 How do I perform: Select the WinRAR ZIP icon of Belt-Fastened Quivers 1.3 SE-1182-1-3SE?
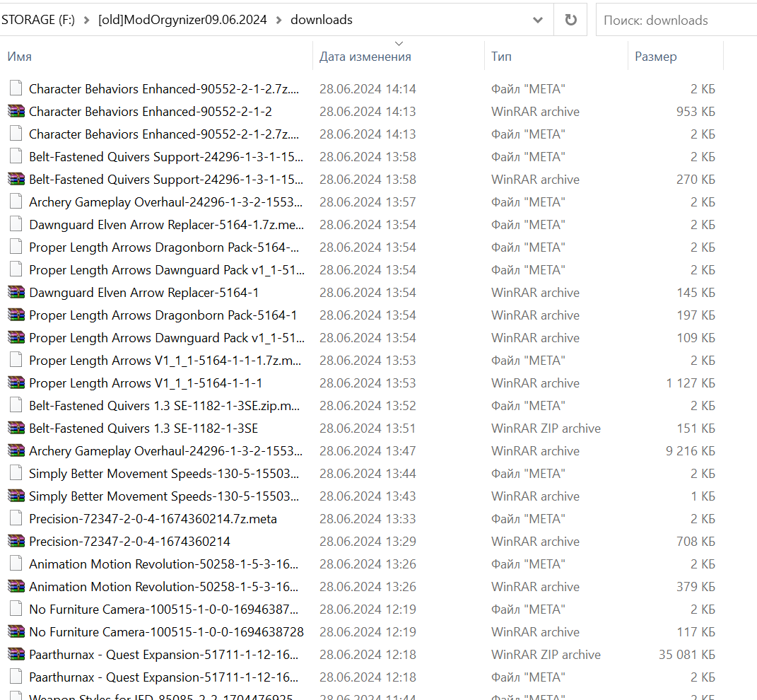point(16,428)
